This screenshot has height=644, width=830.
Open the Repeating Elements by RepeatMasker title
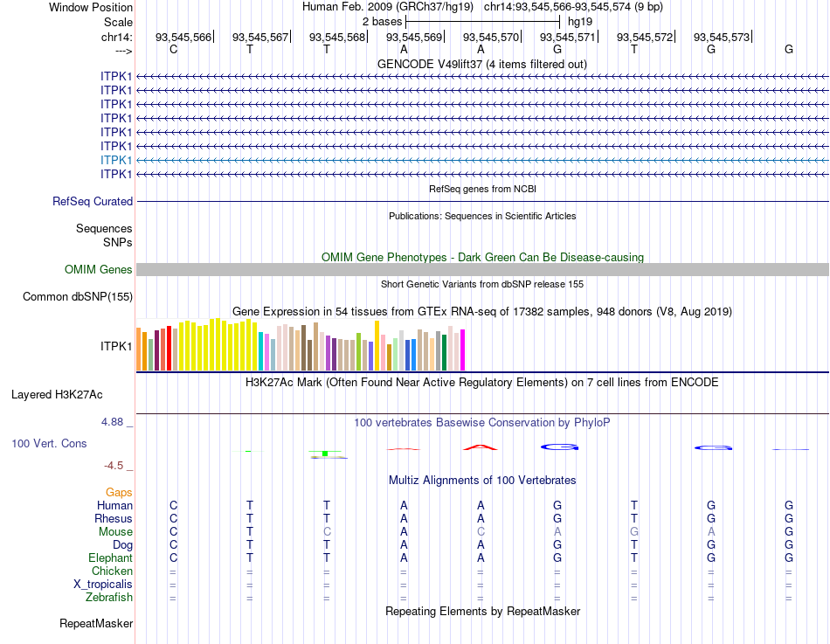482,611
